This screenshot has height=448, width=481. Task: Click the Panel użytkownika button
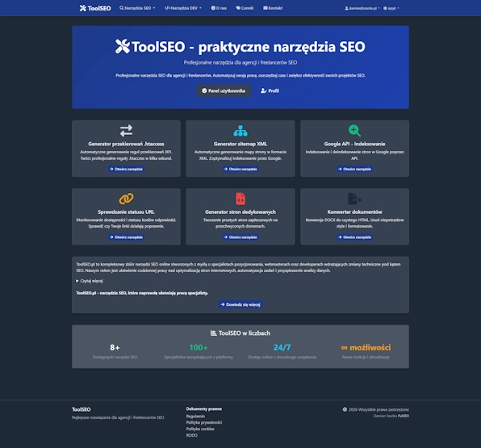pos(224,91)
